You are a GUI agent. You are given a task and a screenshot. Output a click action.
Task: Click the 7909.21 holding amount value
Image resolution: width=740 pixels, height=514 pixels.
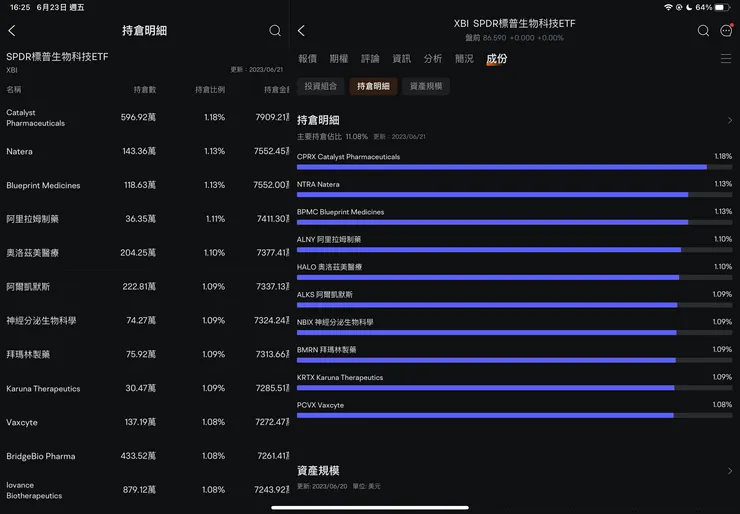click(272, 117)
